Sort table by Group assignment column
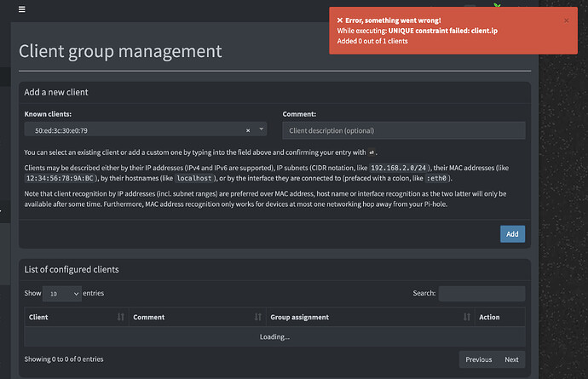588x379 pixels. click(466, 317)
